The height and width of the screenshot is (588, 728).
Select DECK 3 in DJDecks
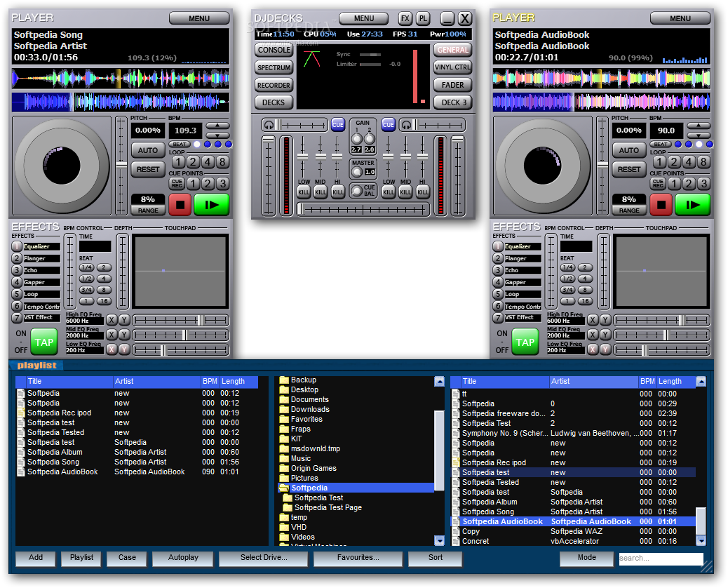point(452,102)
